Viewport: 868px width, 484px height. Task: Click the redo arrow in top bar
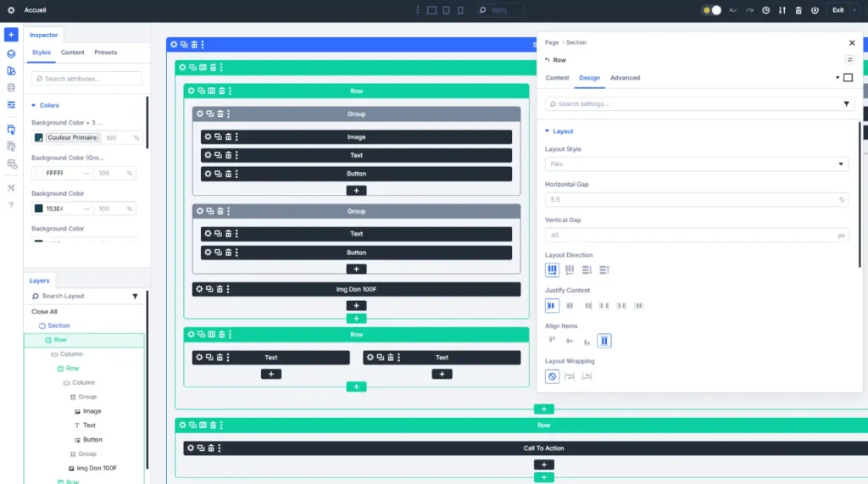[749, 10]
